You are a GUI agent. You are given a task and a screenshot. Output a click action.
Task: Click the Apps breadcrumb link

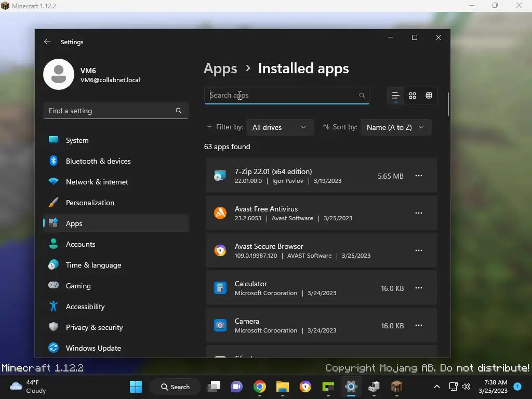click(220, 69)
